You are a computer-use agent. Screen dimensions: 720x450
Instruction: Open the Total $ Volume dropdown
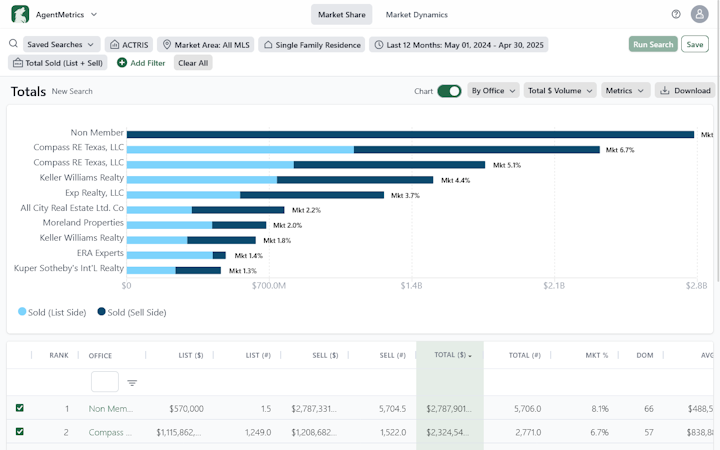click(x=560, y=91)
